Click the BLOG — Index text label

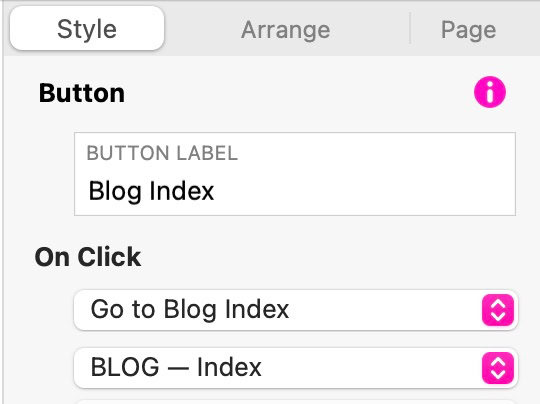[176, 367]
